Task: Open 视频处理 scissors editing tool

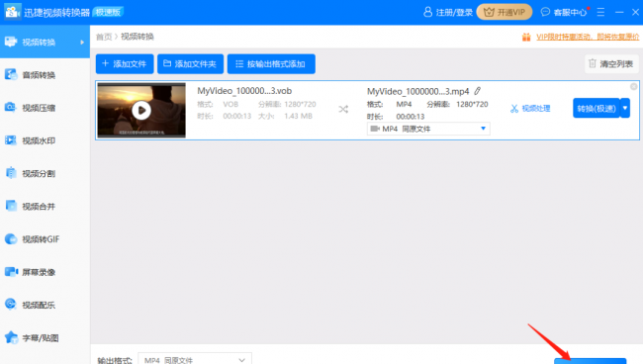Action: coord(530,109)
